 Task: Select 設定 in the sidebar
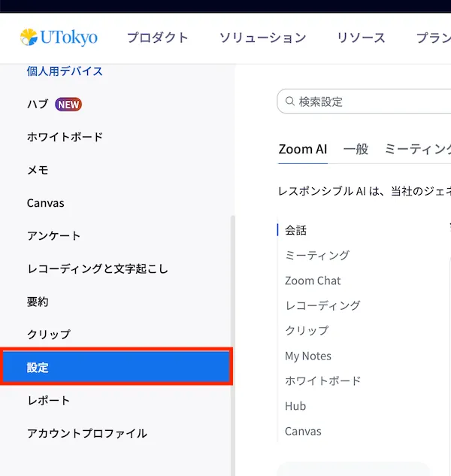coord(117,367)
